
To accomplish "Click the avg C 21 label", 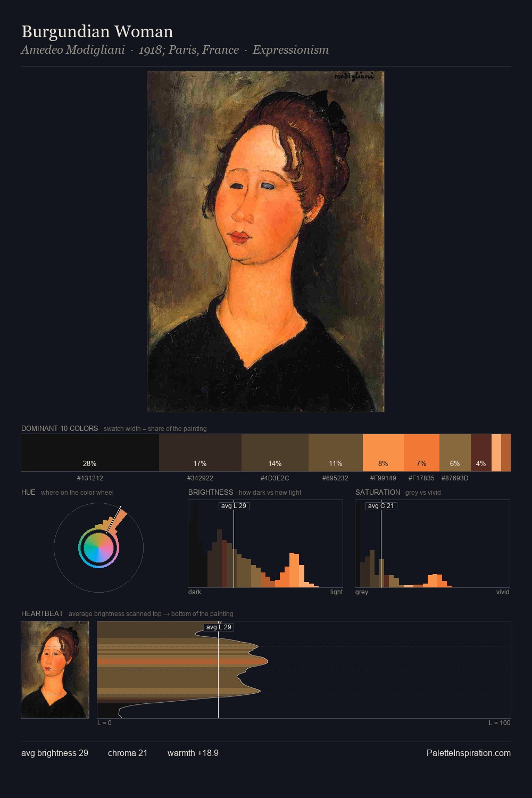I will [381, 506].
